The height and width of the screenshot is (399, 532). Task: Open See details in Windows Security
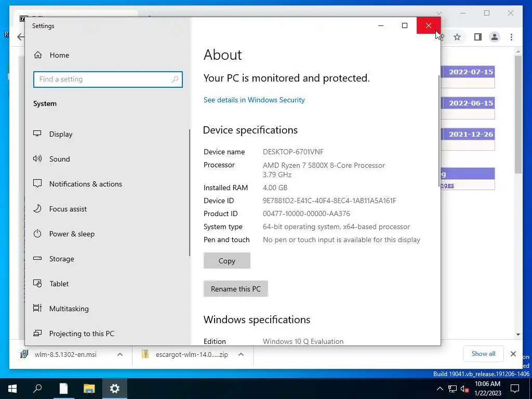click(254, 100)
